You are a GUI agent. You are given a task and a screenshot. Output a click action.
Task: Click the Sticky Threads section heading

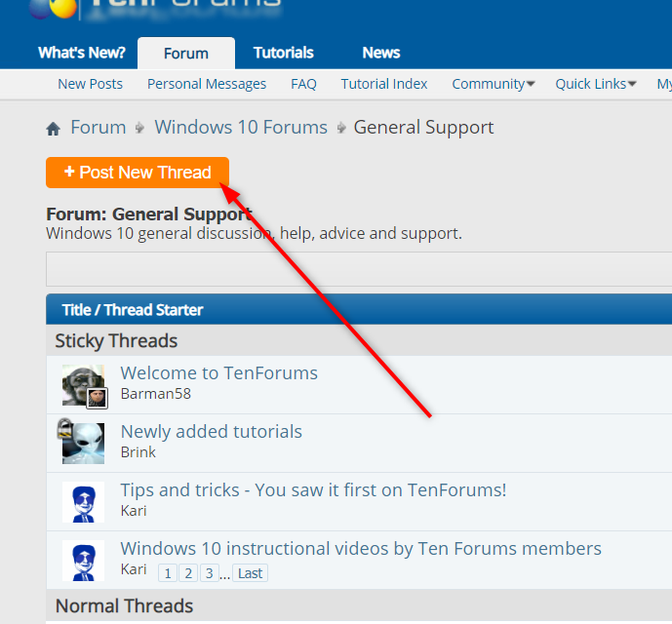(x=116, y=341)
